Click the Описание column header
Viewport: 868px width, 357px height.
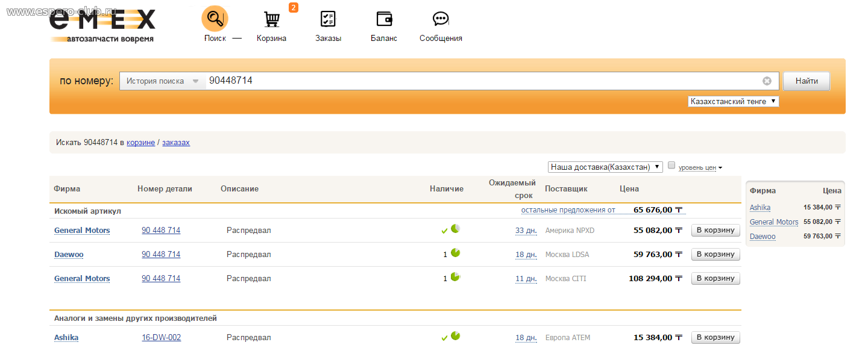(239, 189)
